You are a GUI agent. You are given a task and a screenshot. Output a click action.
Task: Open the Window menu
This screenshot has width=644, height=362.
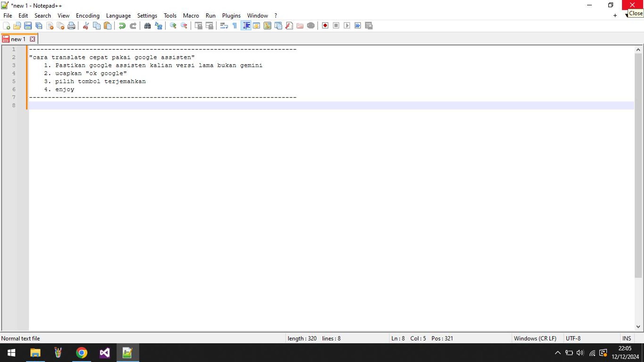(x=257, y=16)
